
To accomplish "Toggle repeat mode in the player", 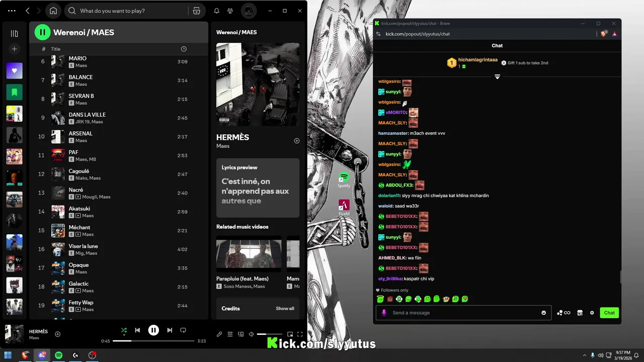I will coord(183,330).
